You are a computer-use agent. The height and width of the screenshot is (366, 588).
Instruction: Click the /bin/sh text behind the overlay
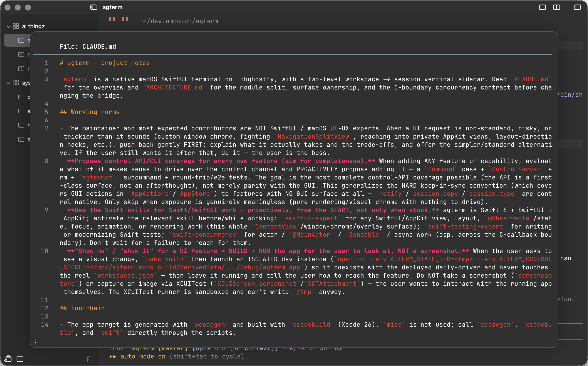pos(570,95)
